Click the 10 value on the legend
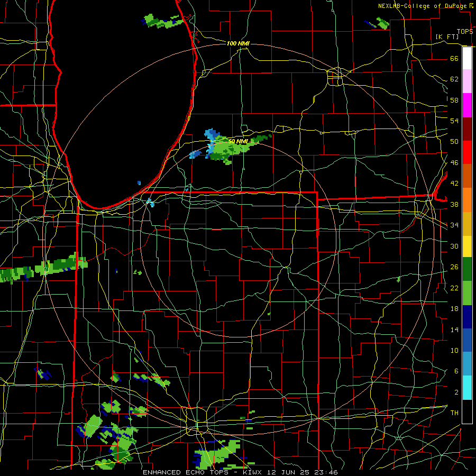The image size is (476, 476). [454, 350]
